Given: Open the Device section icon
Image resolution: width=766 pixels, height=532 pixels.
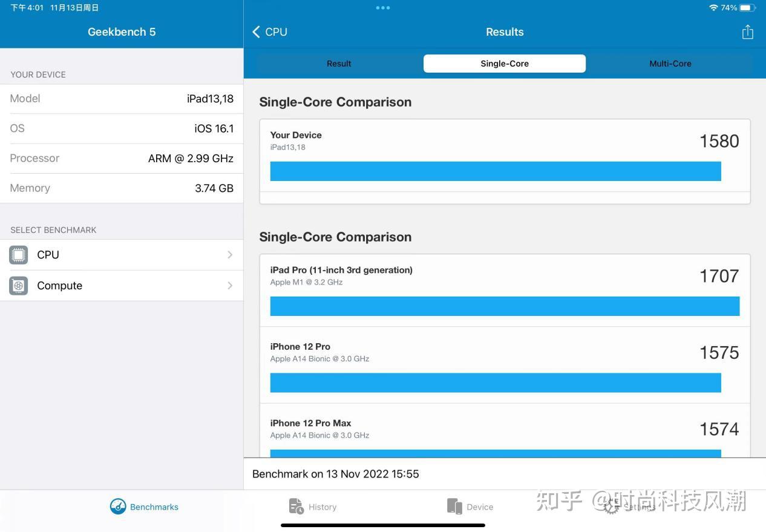Looking at the screenshot, I should click(x=454, y=506).
